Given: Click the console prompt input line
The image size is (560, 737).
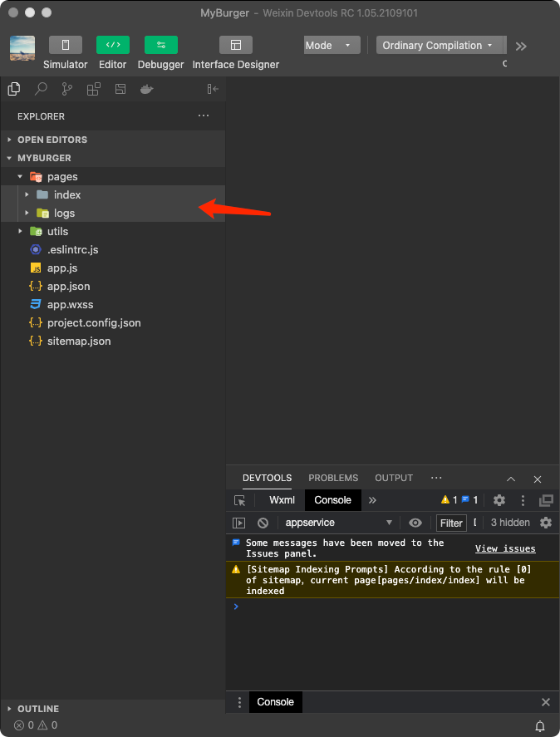Looking at the screenshot, I should point(393,607).
